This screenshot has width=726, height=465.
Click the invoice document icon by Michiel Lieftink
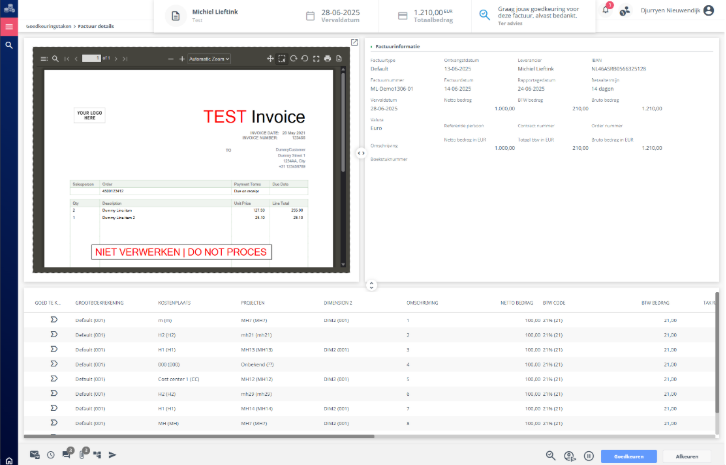(x=175, y=16)
